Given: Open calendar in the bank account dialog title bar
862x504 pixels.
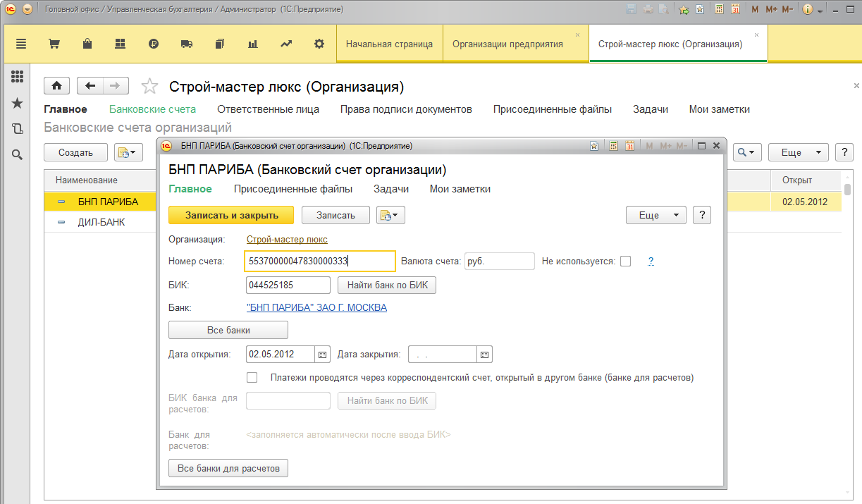Looking at the screenshot, I should tap(629, 146).
